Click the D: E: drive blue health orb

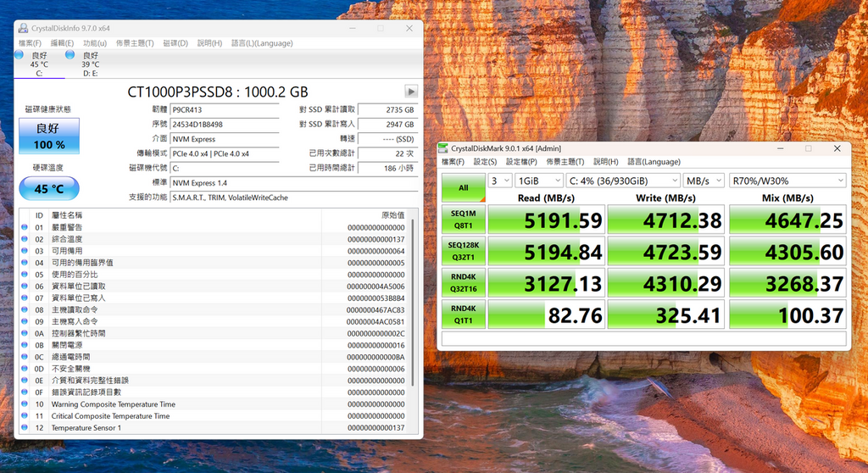[x=70, y=54]
